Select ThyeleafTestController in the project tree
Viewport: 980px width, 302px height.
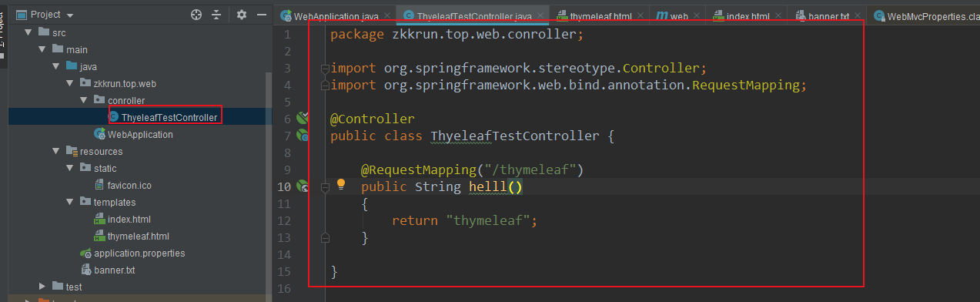click(x=169, y=117)
